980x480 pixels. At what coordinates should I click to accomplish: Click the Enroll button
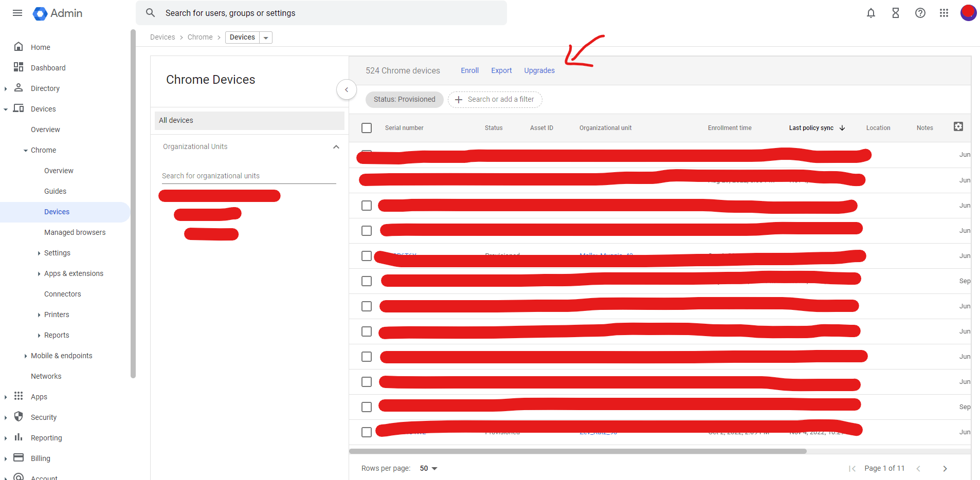[469, 70]
